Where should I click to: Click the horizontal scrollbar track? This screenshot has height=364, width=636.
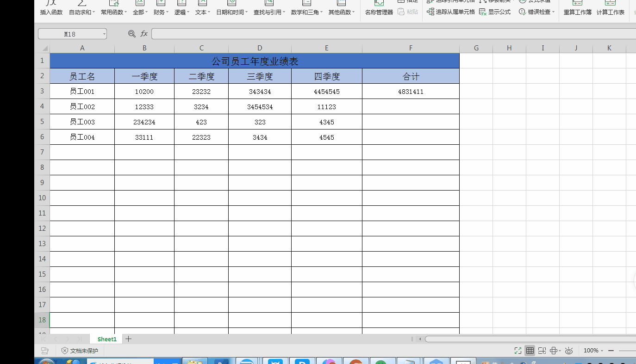pos(530,339)
